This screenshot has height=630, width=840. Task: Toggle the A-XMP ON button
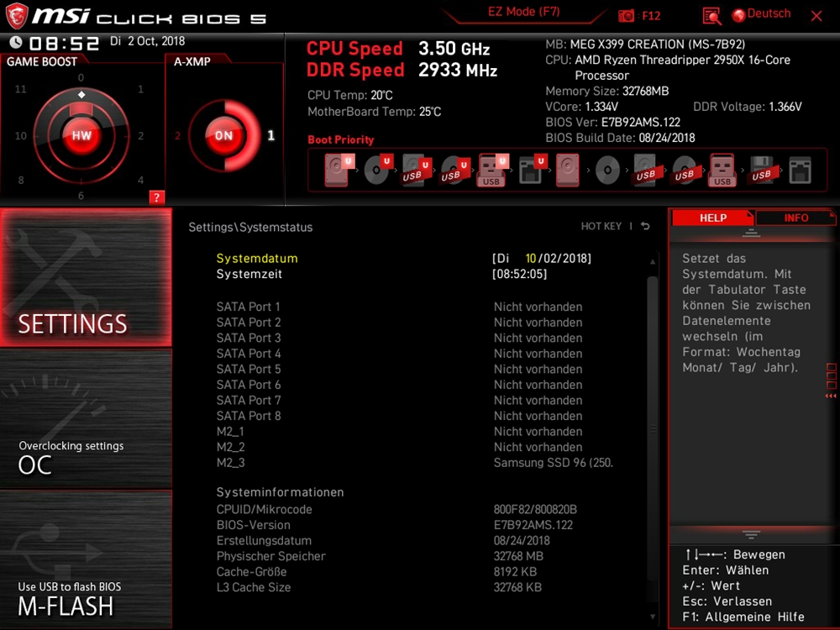point(224,135)
